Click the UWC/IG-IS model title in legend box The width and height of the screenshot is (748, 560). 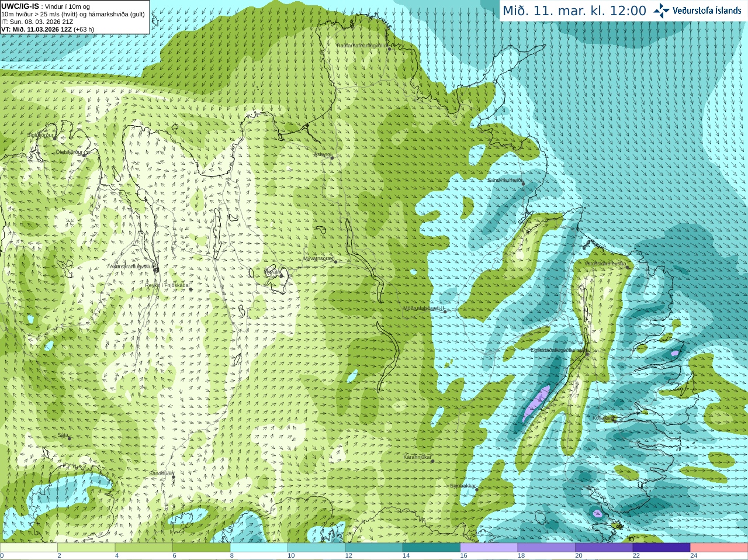(x=20, y=6)
